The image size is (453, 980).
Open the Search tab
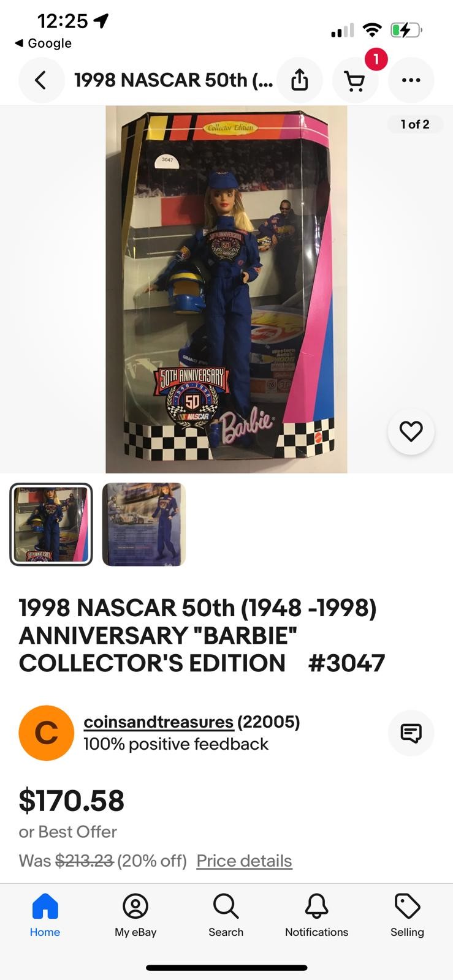coord(226,915)
